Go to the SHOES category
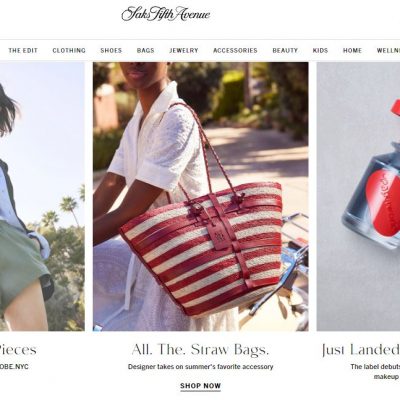This screenshot has height=400, width=400. 111,51
